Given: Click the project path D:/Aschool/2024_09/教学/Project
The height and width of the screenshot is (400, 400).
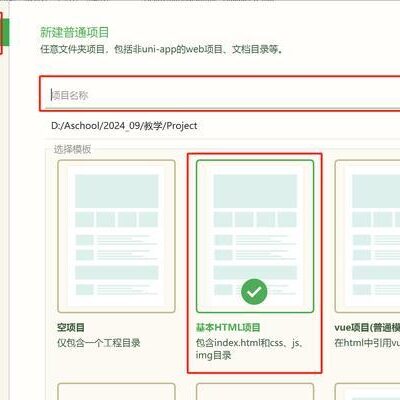Looking at the screenshot, I should pos(124,126).
